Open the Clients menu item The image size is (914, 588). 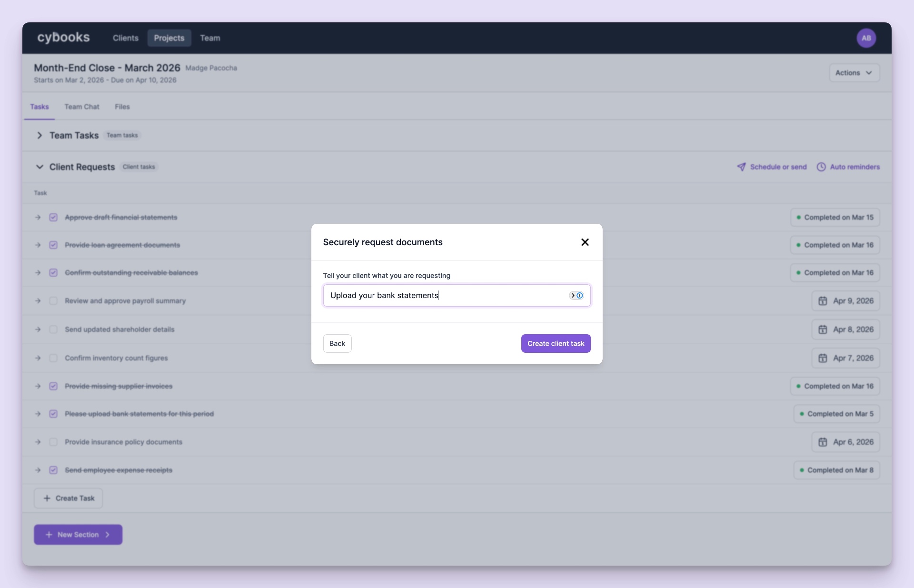[x=126, y=38]
